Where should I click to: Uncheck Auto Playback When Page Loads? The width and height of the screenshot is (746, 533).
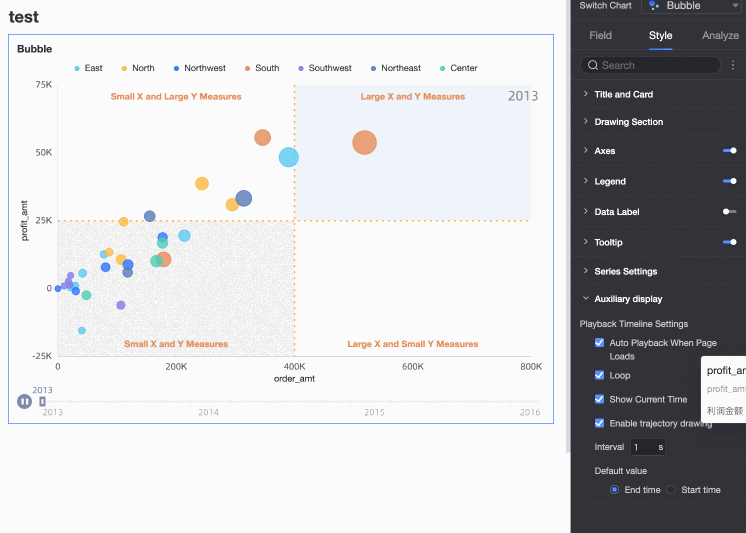(x=599, y=343)
